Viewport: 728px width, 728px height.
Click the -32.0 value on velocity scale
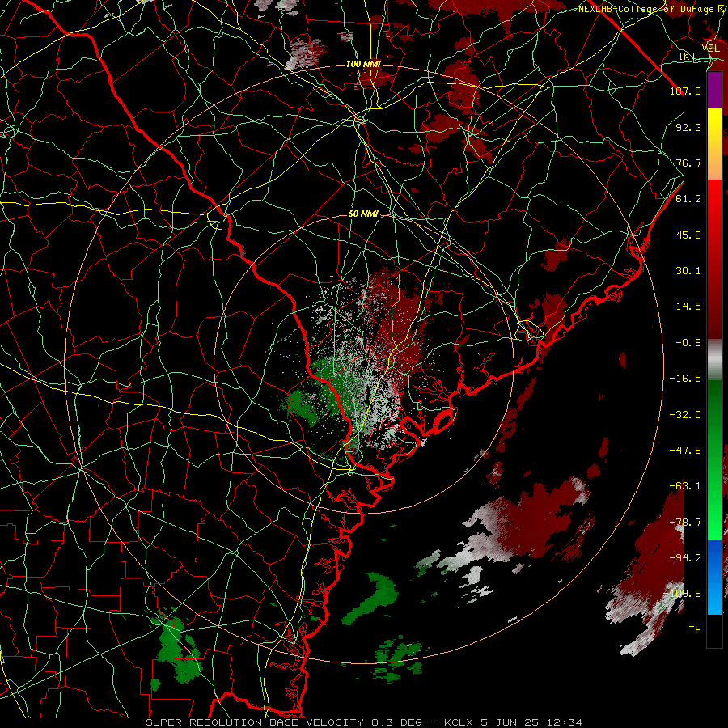(x=685, y=415)
